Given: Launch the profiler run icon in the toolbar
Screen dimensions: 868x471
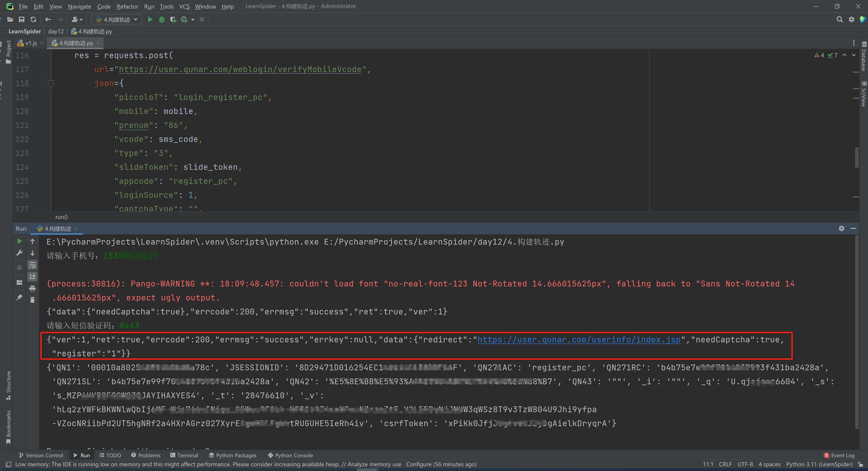Looking at the screenshot, I should click(184, 20).
